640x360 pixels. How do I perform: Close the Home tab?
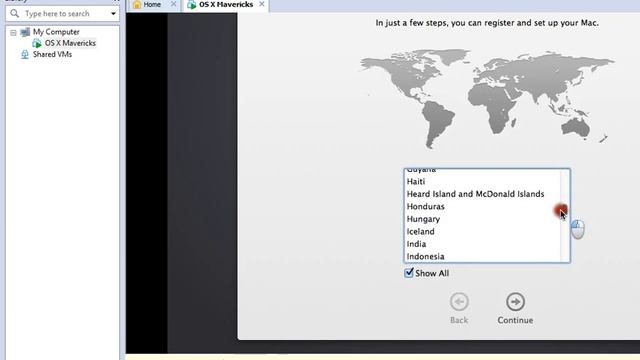point(173,4)
